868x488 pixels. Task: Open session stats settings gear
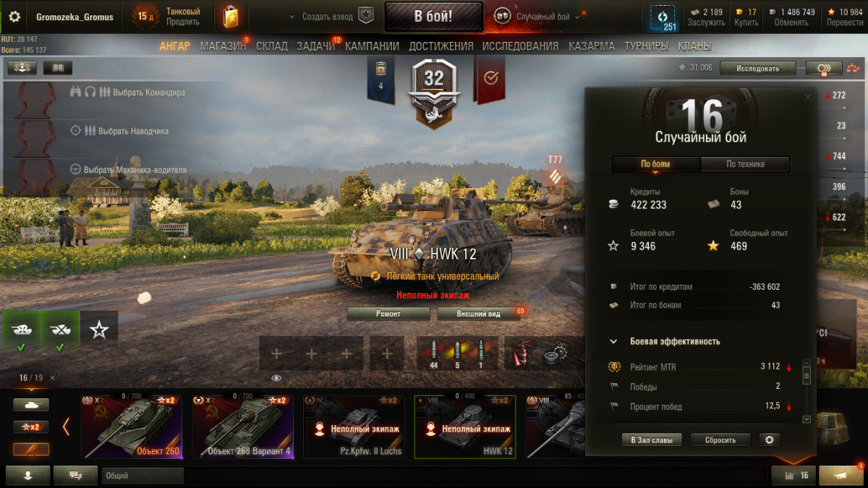(770, 440)
